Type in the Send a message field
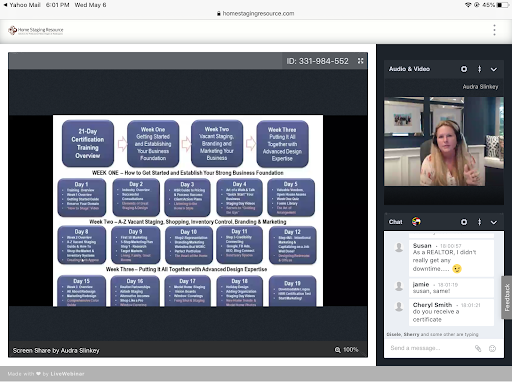The height and width of the screenshot is (384, 512). point(430,348)
